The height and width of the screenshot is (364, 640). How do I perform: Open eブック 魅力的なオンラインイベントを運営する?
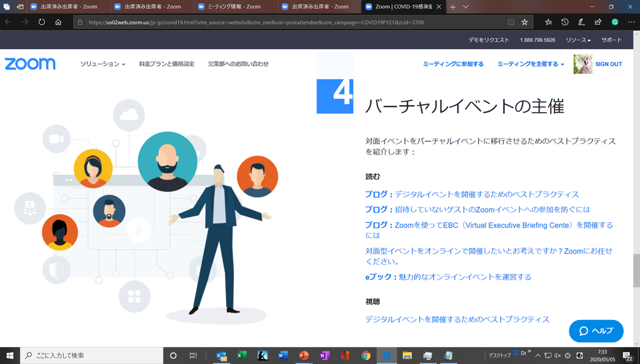click(448, 277)
